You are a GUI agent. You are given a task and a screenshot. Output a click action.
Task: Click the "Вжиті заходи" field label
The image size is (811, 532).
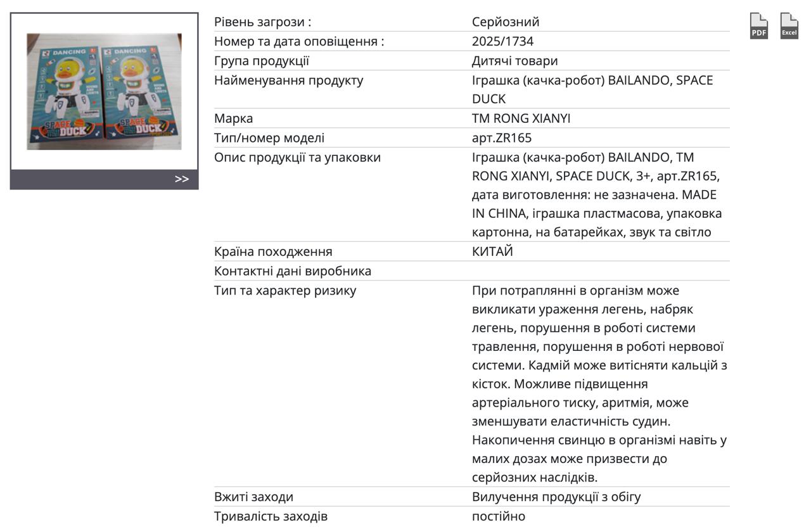(x=253, y=497)
